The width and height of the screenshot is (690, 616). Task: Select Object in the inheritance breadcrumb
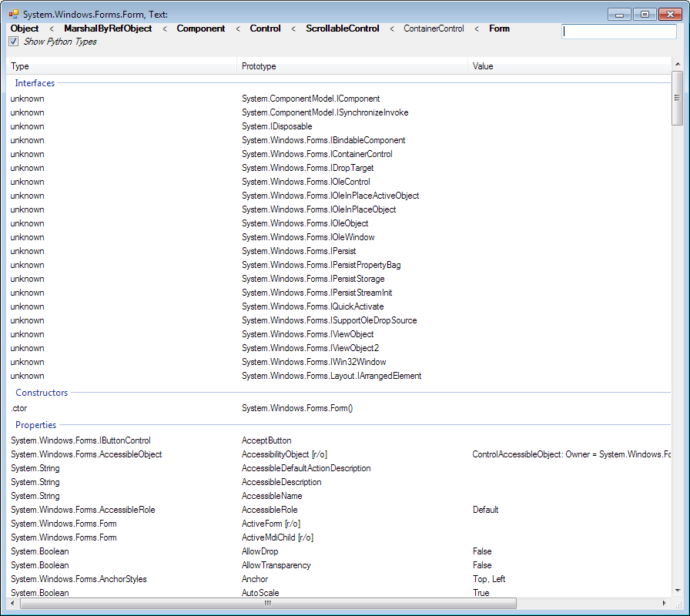click(x=25, y=28)
